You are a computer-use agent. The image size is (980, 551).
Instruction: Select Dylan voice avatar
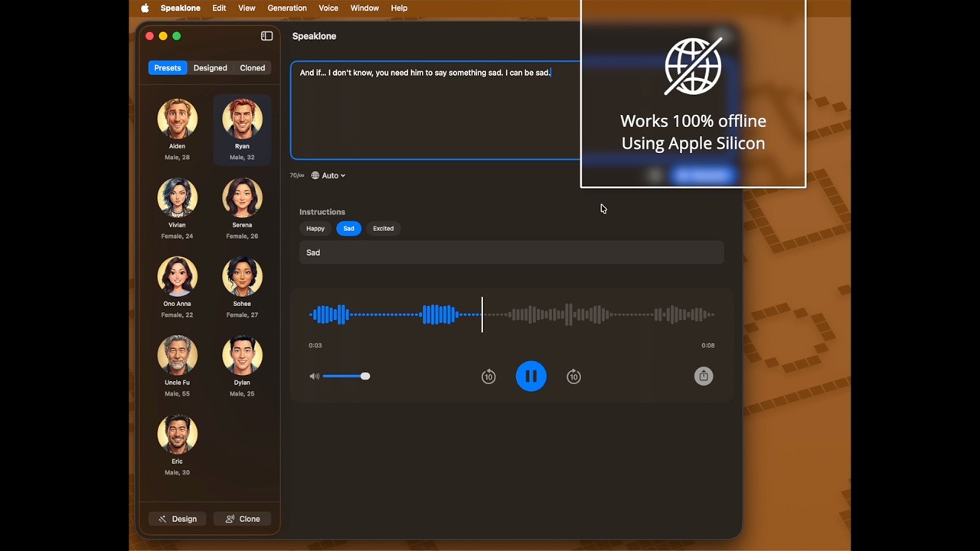point(242,355)
